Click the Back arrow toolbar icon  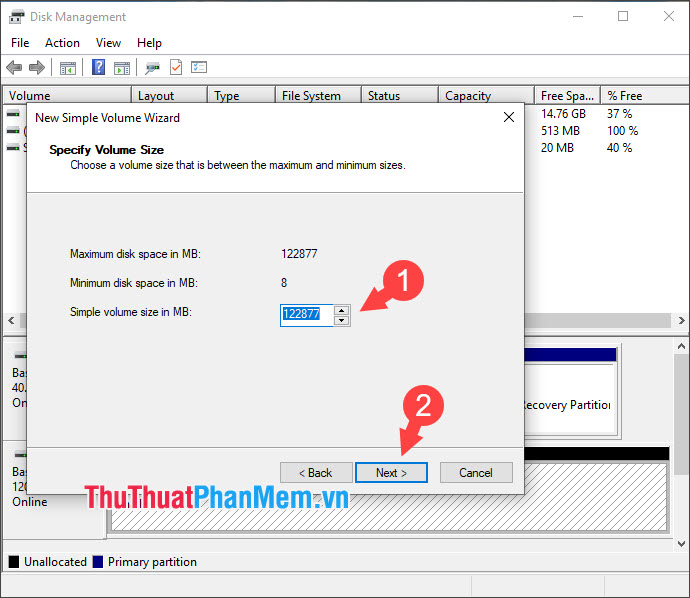click(x=14, y=67)
